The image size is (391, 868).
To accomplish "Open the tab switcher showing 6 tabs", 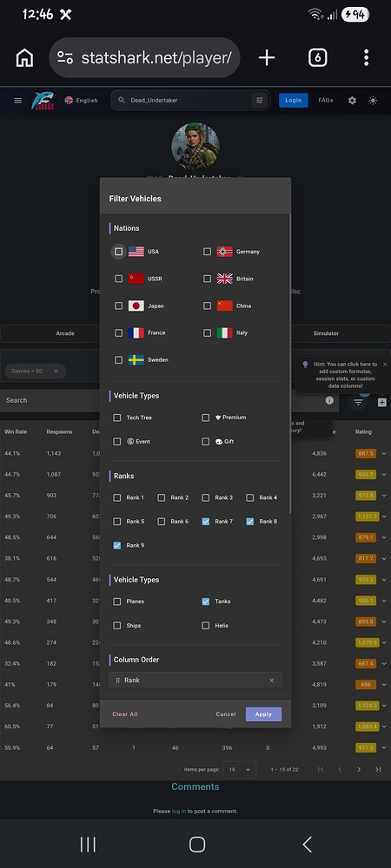I will coord(317,57).
